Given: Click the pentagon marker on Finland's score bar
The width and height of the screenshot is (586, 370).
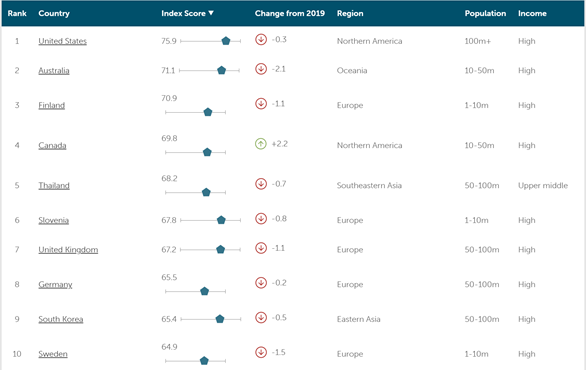Looking at the screenshot, I should [208, 112].
